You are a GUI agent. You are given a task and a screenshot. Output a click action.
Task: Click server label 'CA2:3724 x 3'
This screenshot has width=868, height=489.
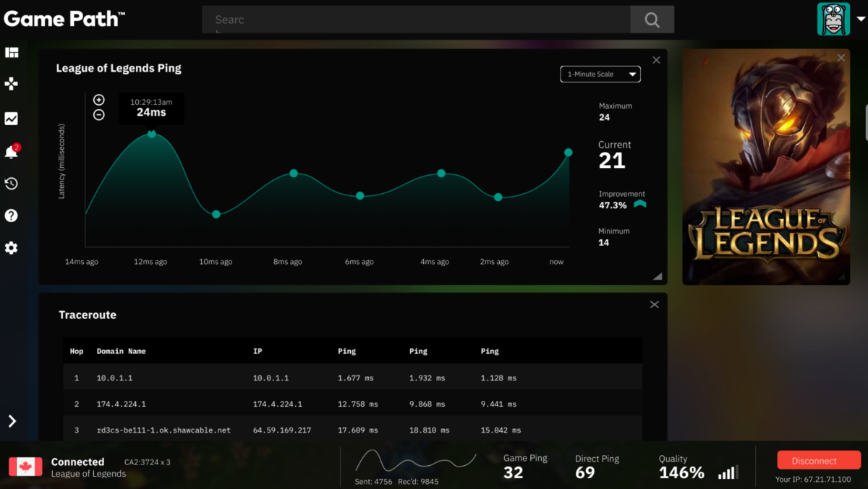pyautogui.click(x=147, y=462)
